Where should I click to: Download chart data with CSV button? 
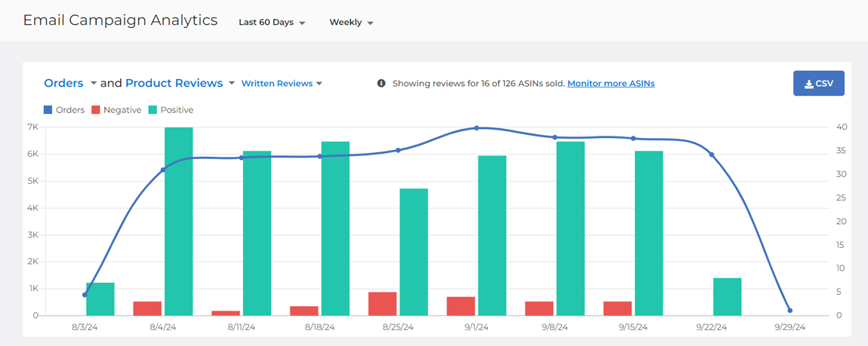point(818,84)
